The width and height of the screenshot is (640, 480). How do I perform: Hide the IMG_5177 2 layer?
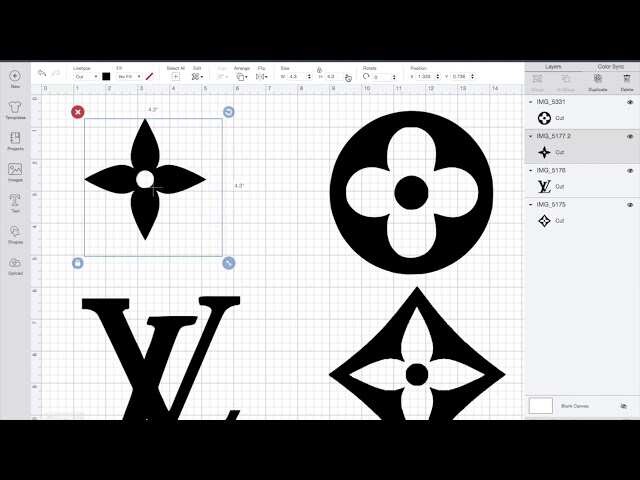pos(630,137)
